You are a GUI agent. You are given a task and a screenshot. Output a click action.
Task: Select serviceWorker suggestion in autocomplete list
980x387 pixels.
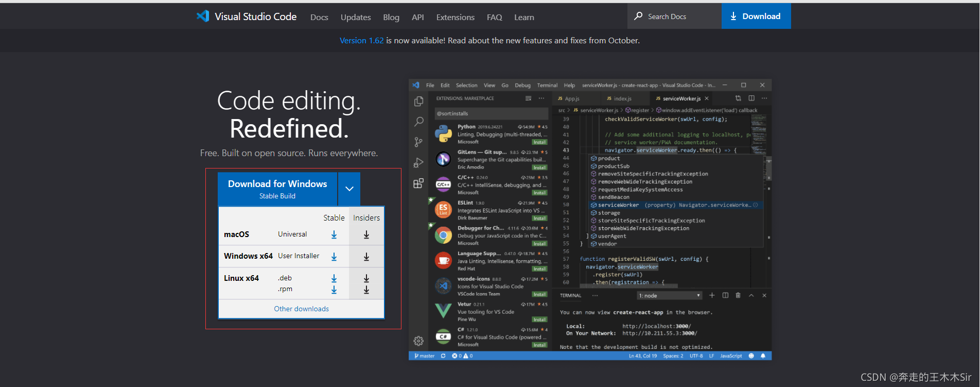675,205
